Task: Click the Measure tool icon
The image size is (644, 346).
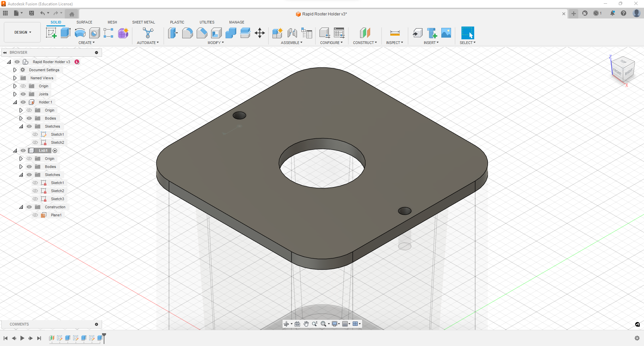Action: click(x=395, y=33)
